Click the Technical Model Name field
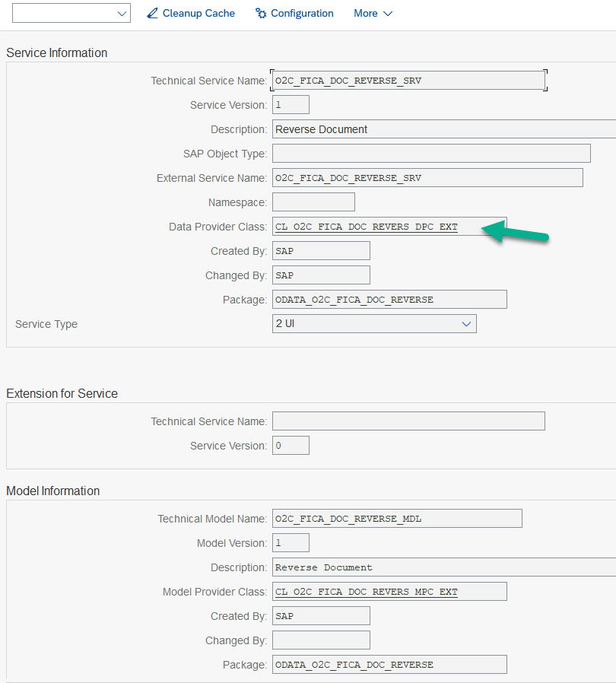616x683 pixels. 397,519
